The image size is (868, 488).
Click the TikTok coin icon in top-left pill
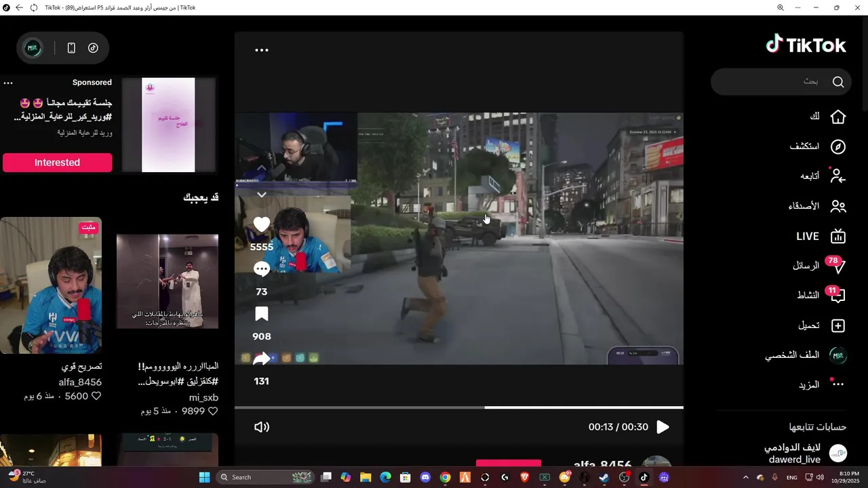point(93,48)
